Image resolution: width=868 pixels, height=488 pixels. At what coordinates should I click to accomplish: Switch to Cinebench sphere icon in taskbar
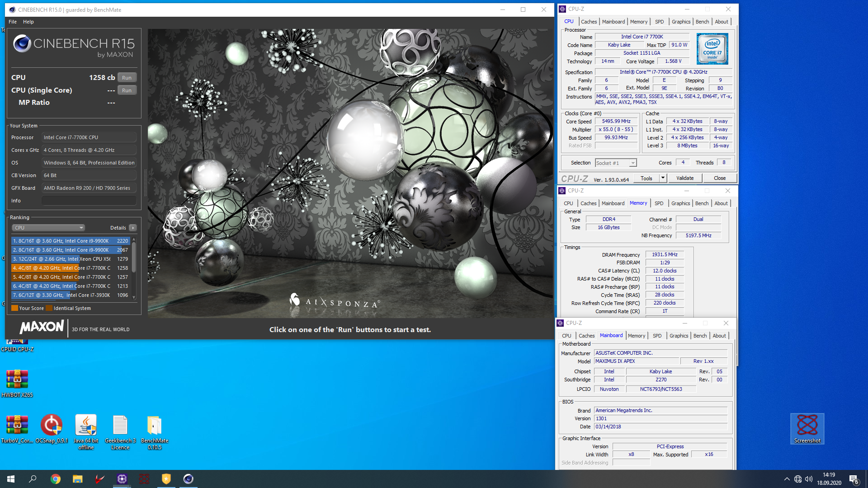[x=189, y=479]
